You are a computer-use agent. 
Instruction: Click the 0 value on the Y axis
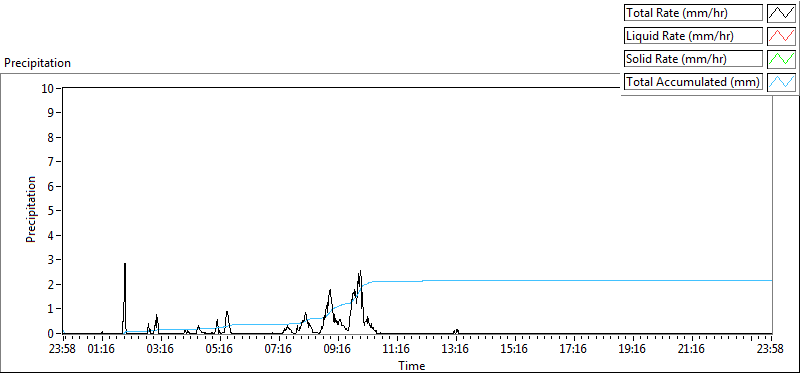point(51,334)
